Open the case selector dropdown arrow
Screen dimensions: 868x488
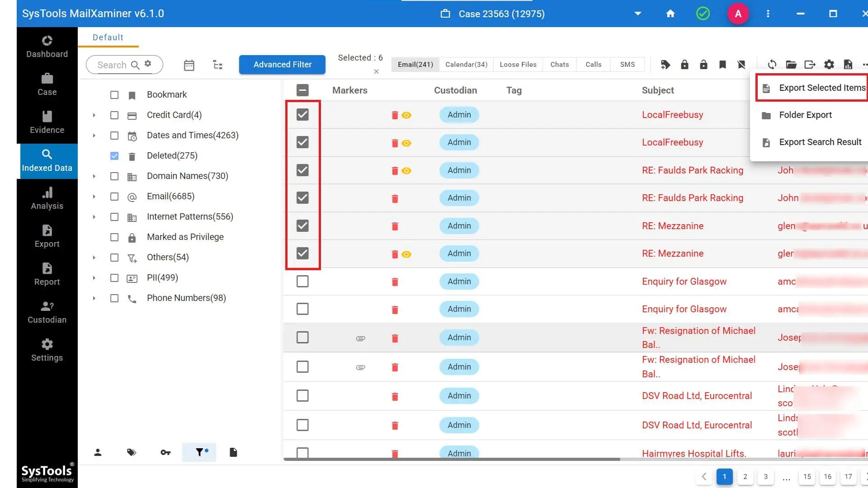click(x=638, y=14)
